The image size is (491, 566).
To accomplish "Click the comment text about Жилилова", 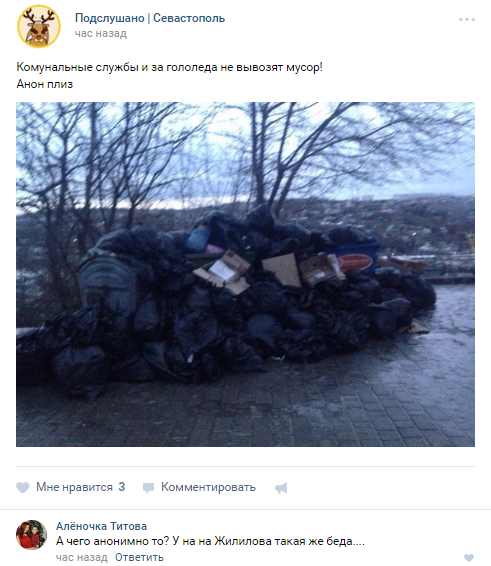I will pos(210,541).
